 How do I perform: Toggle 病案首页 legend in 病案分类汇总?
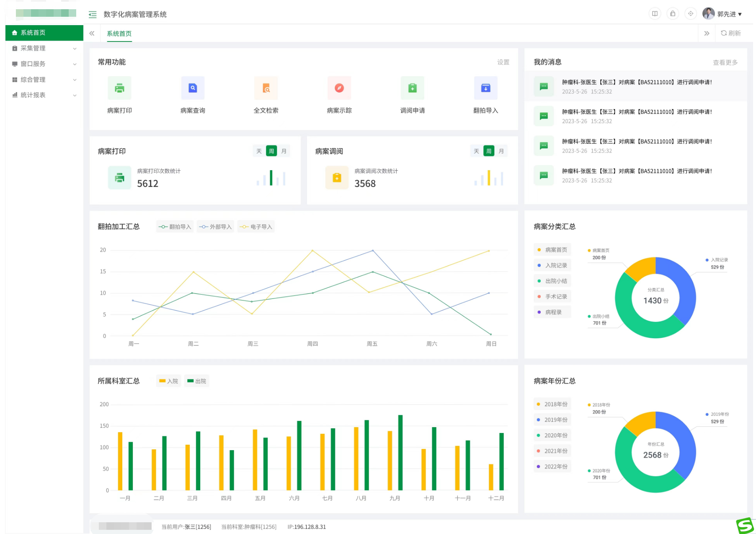tap(552, 250)
